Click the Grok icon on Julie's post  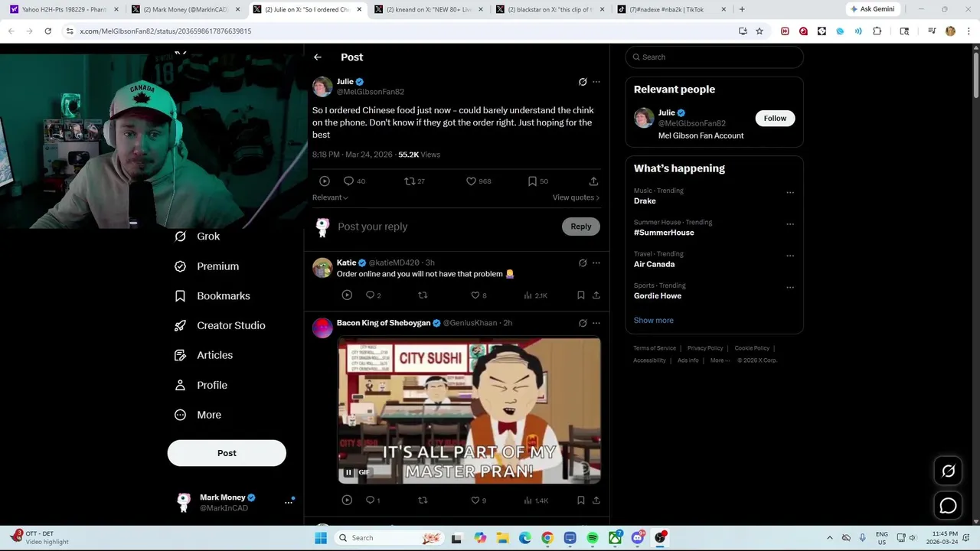coord(583,82)
